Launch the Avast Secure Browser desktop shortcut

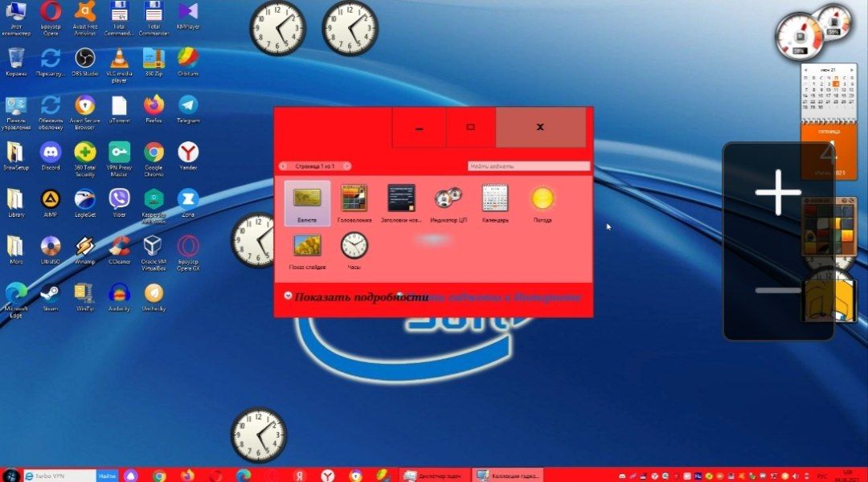coord(84,113)
